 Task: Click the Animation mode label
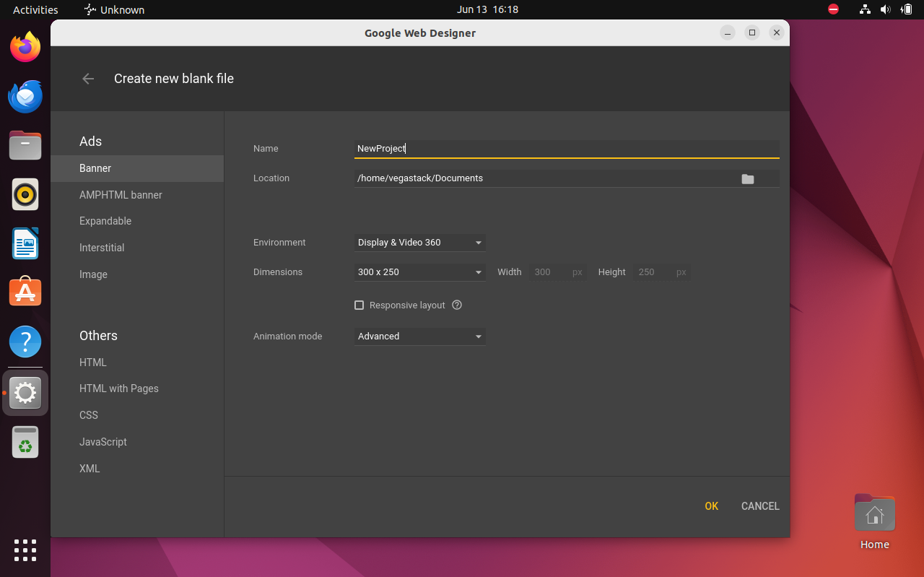[287, 337]
